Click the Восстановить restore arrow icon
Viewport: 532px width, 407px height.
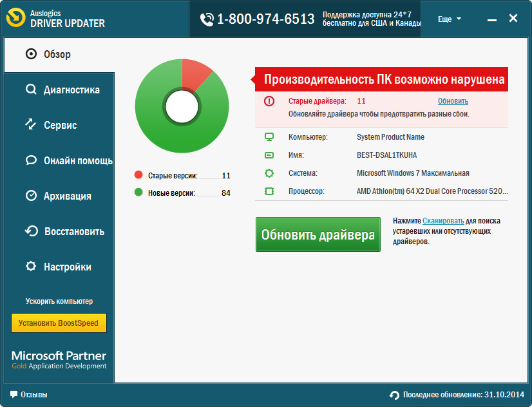pos(31,231)
